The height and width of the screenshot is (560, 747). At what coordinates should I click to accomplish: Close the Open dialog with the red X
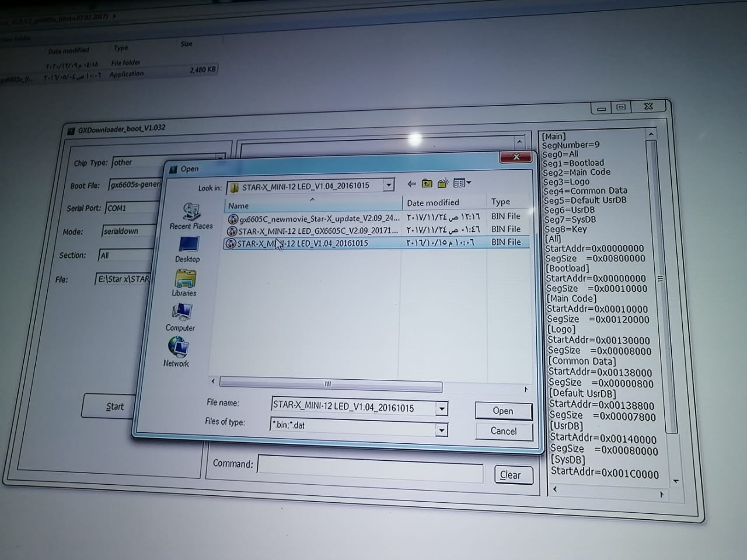[516, 157]
